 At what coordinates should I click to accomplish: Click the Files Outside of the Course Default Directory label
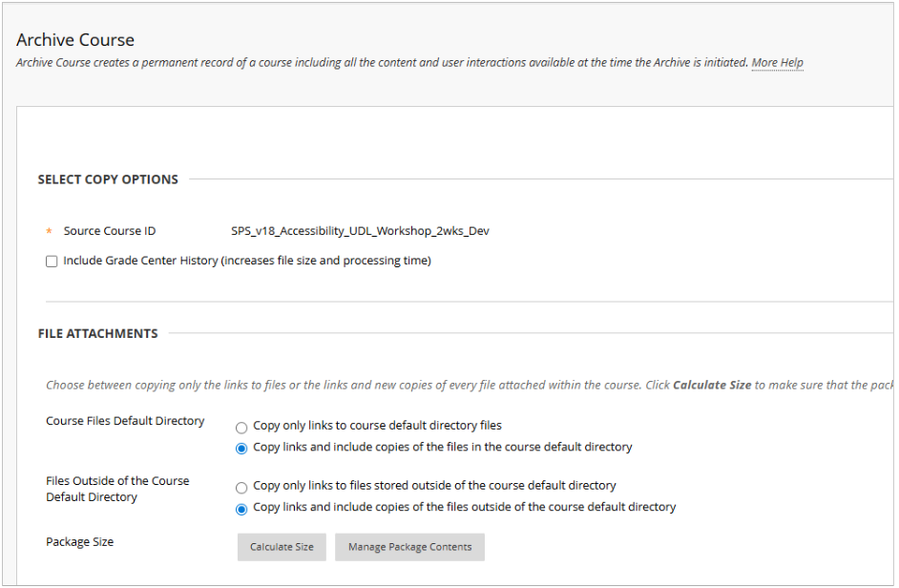(117, 489)
